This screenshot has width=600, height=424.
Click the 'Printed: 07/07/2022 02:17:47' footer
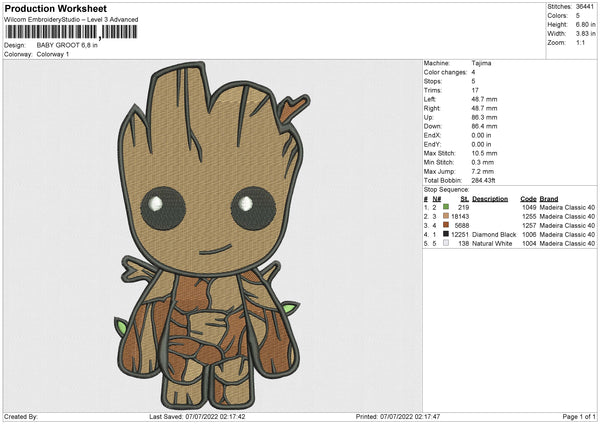pos(398,416)
